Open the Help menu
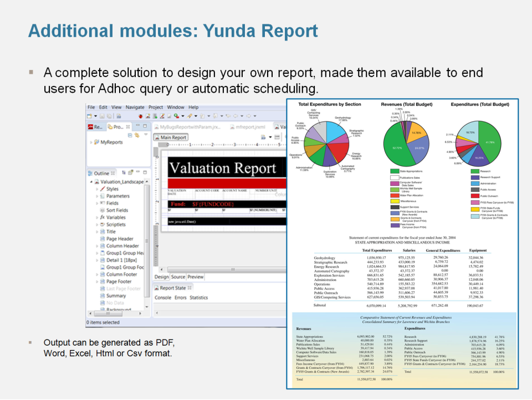The height and width of the screenshot is (400, 532). pyautogui.click(x=193, y=107)
